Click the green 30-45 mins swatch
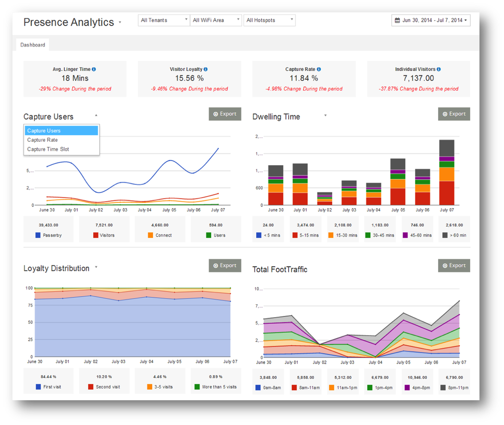This screenshot has width=504, height=425. [368, 235]
